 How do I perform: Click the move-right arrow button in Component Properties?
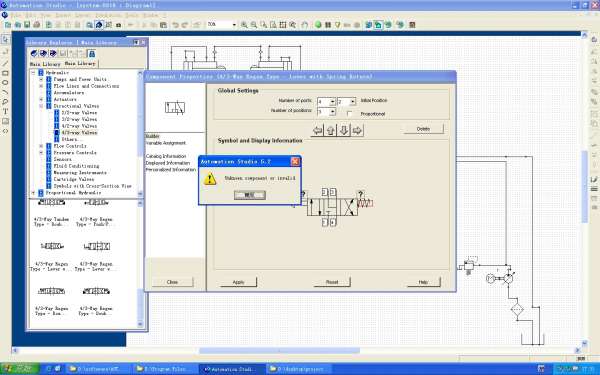[x=357, y=130]
